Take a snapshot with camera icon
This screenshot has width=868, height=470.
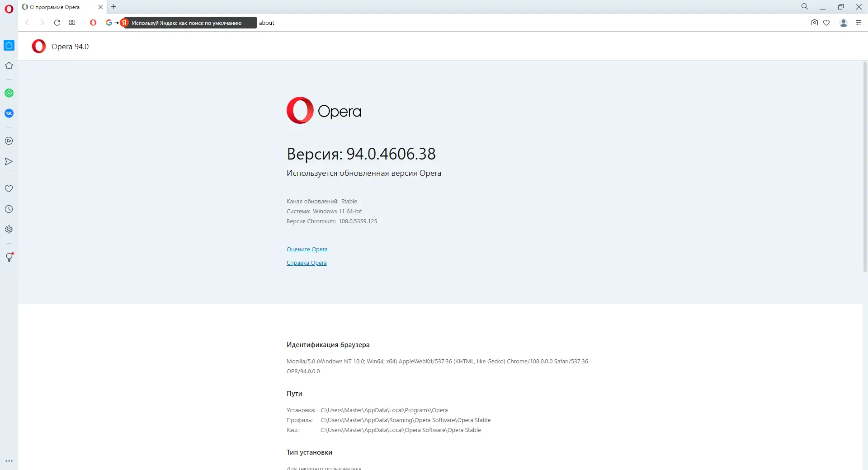815,23
